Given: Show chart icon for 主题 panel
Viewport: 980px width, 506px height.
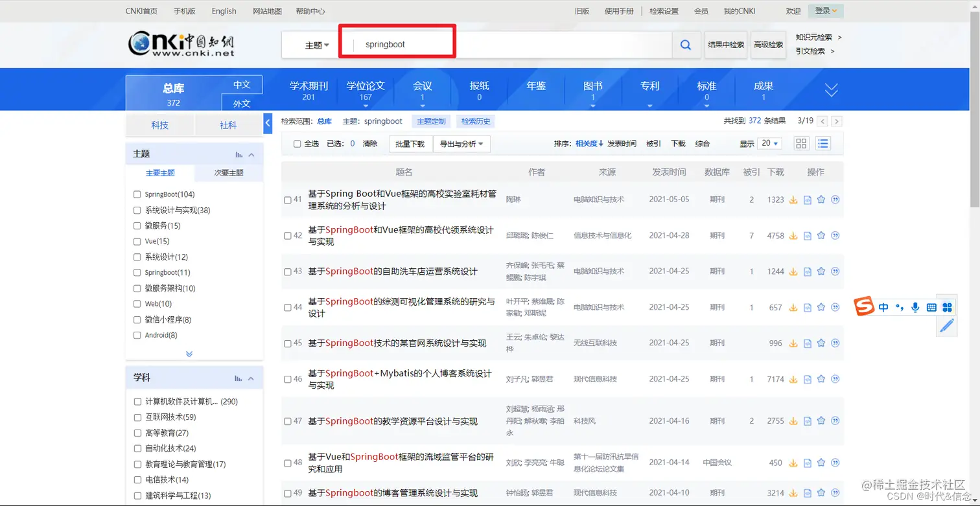Looking at the screenshot, I should point(239,154).
